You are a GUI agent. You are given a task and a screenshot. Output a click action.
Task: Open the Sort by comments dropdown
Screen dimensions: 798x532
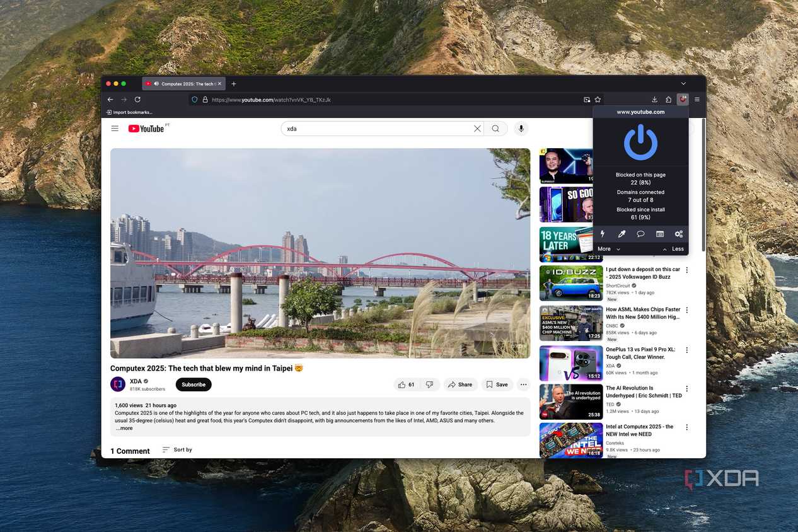tap(177, 449)
